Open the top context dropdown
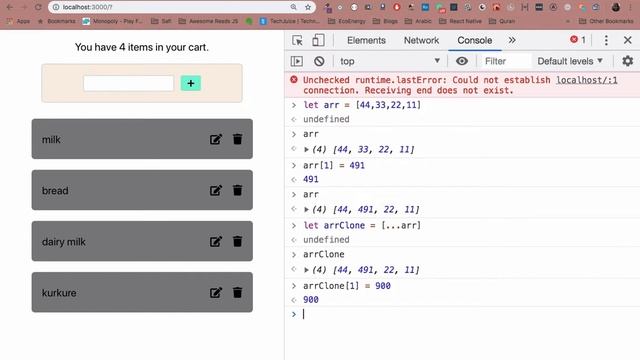640x360 pixels. point(390,61)
